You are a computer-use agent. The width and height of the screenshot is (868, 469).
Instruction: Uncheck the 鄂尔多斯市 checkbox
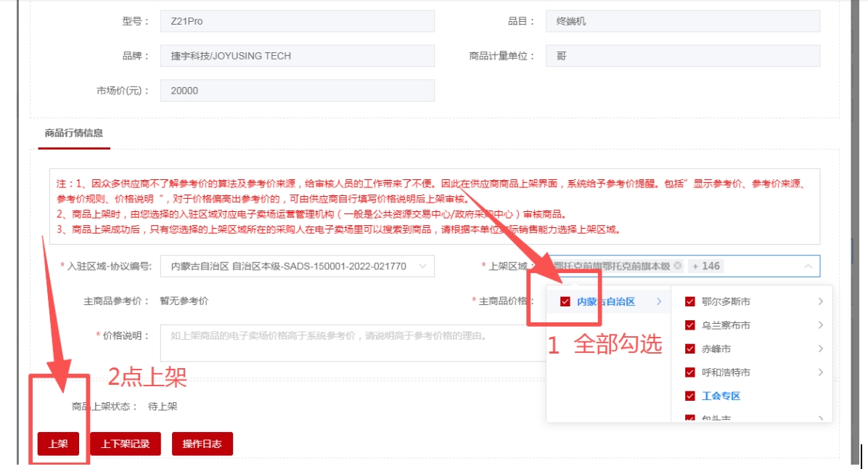pos(690,301)
